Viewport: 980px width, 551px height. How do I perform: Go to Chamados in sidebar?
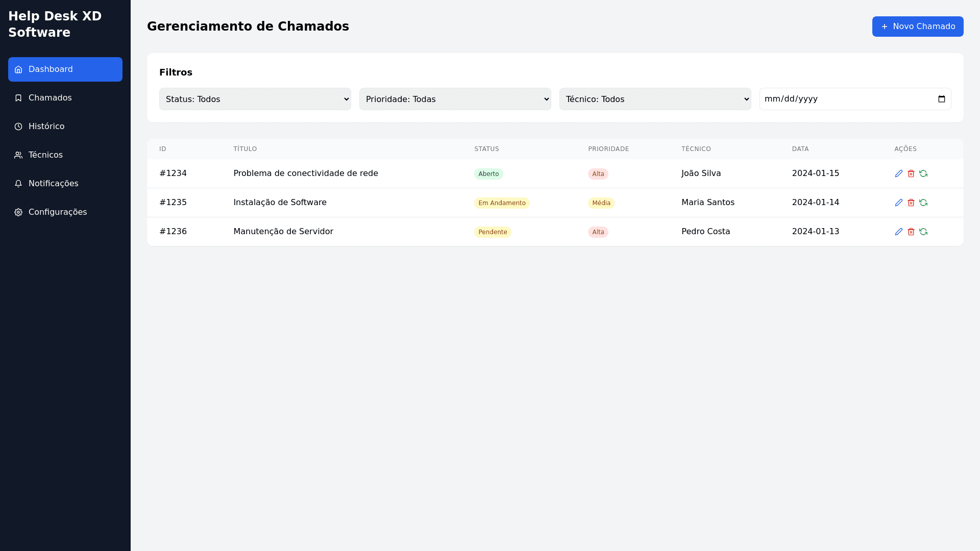[50, 98]
